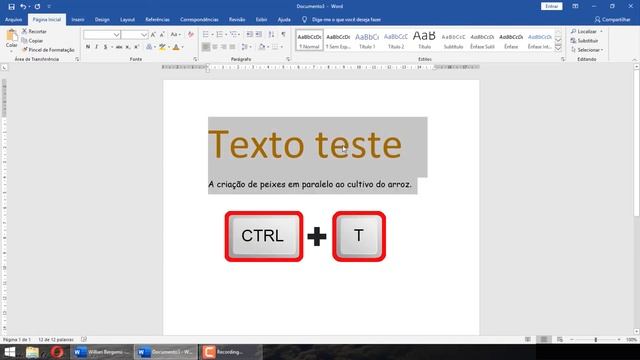640x360 pixels.
Task: Click Substituir (replace)
Action: (584, 41)
